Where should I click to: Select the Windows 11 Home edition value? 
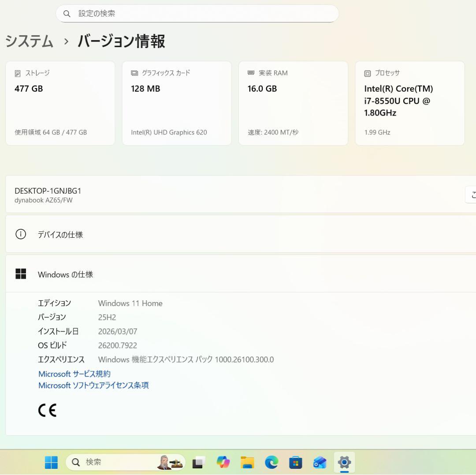coord(130,303)
